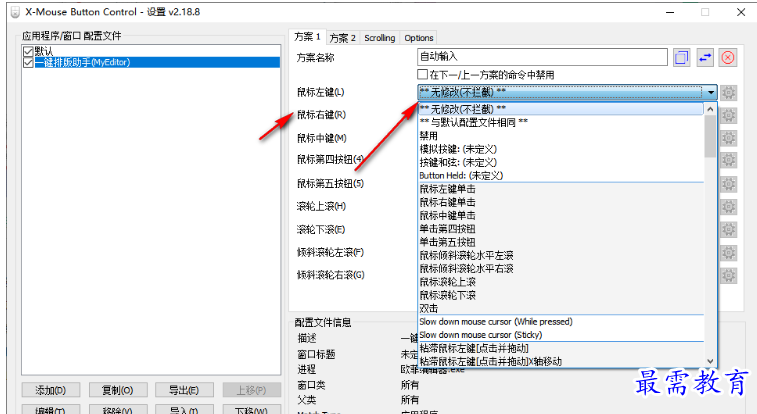Click the red remove layer icon
The height and width of the screenshot is (414, 757).
pyautogui.click(x=728, y=57)
